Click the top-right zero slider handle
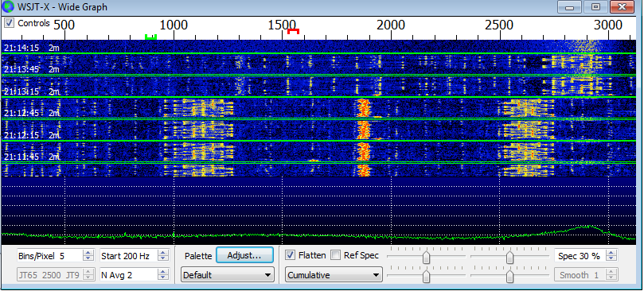Screen dimensions: 644x291 [x=509, y=258]
